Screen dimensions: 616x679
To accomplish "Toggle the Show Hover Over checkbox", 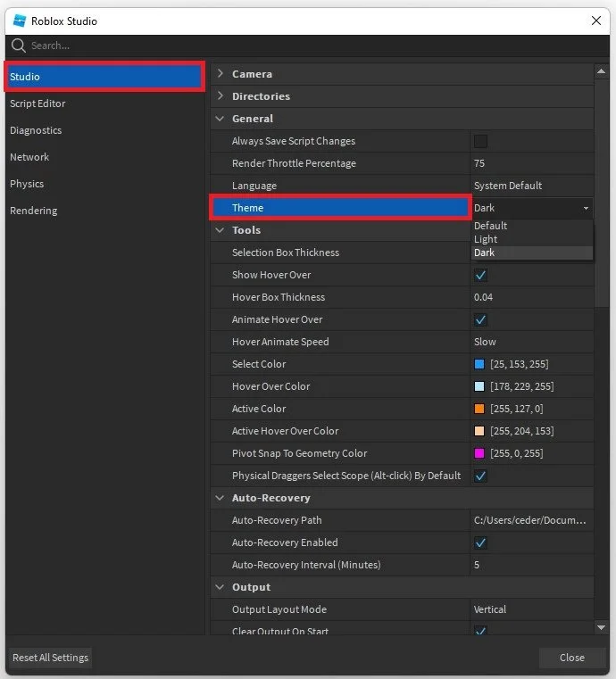I will click(480, 275).
